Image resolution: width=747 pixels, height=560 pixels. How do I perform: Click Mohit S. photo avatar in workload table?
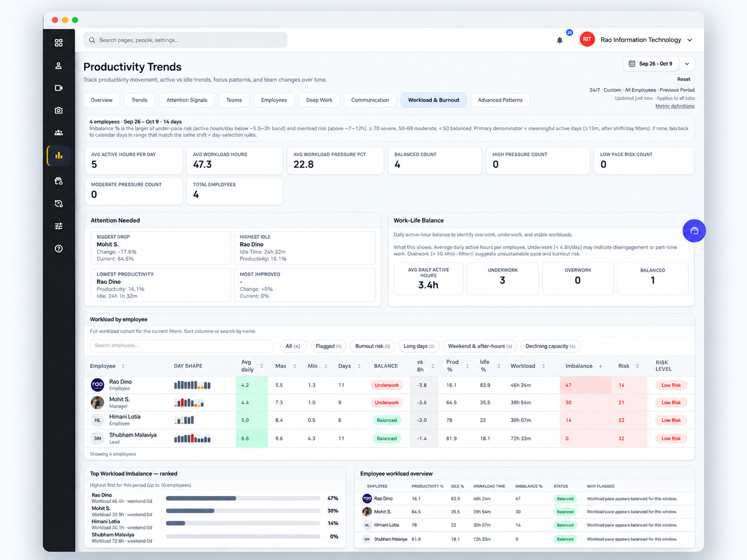coord(98,402)
